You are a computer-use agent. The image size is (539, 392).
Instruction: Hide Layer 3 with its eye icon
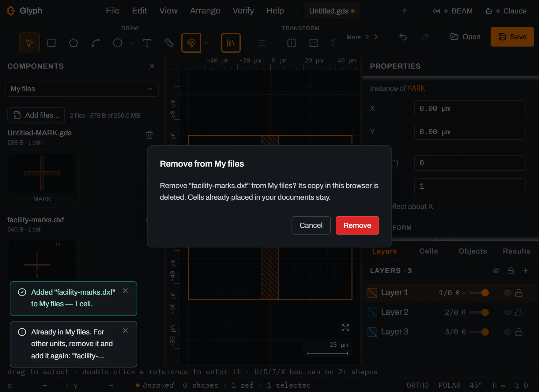(508, 332)
